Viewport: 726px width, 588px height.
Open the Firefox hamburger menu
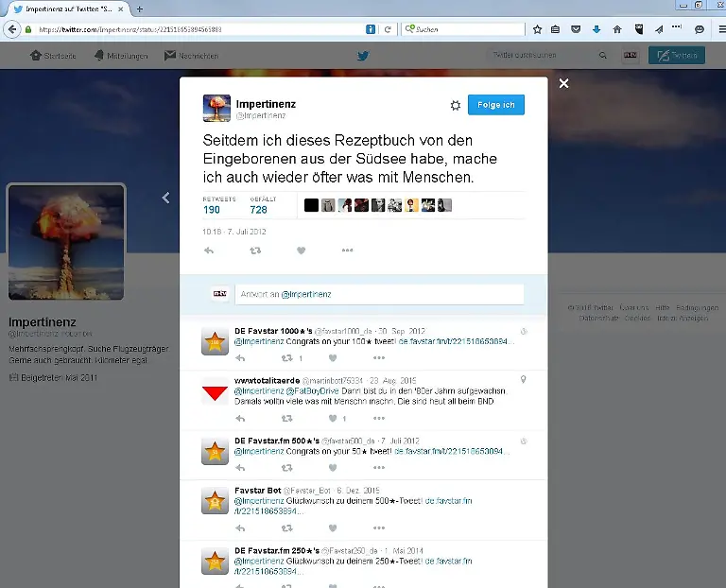(717, 29)
